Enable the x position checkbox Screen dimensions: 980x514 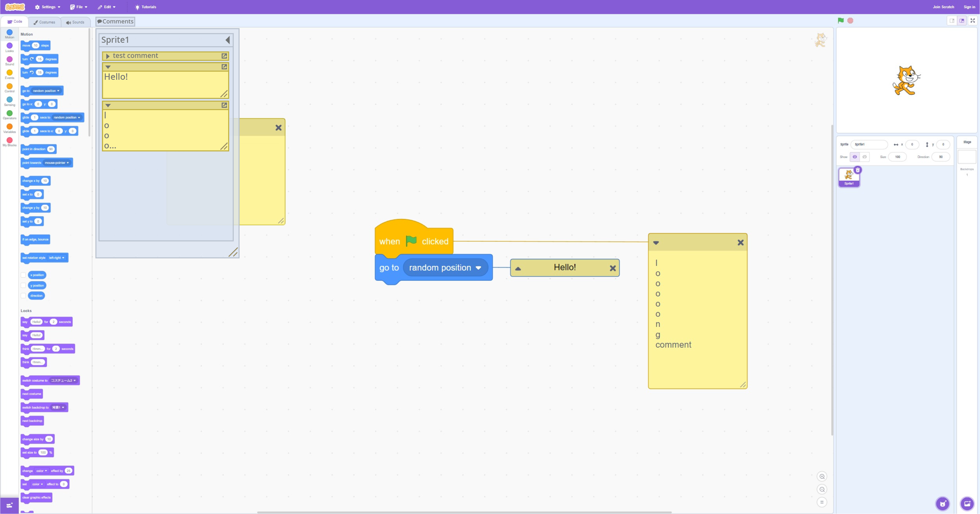(x=23, y=275)
